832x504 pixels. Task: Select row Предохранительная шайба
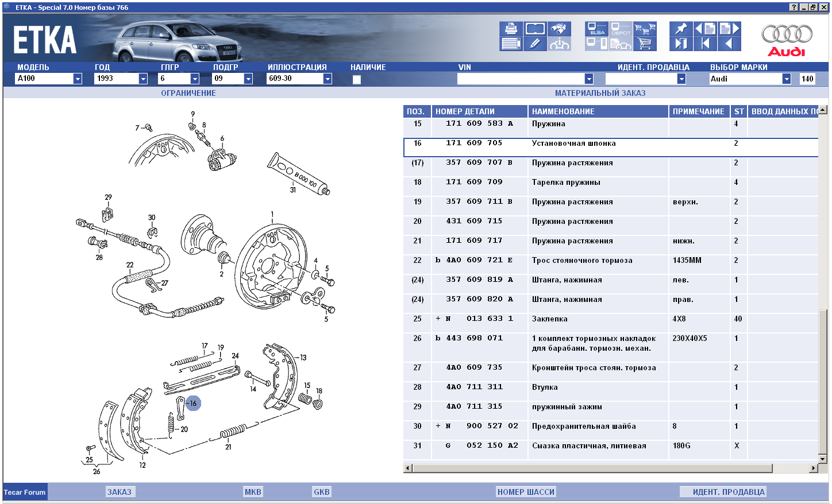click(611, 430)
